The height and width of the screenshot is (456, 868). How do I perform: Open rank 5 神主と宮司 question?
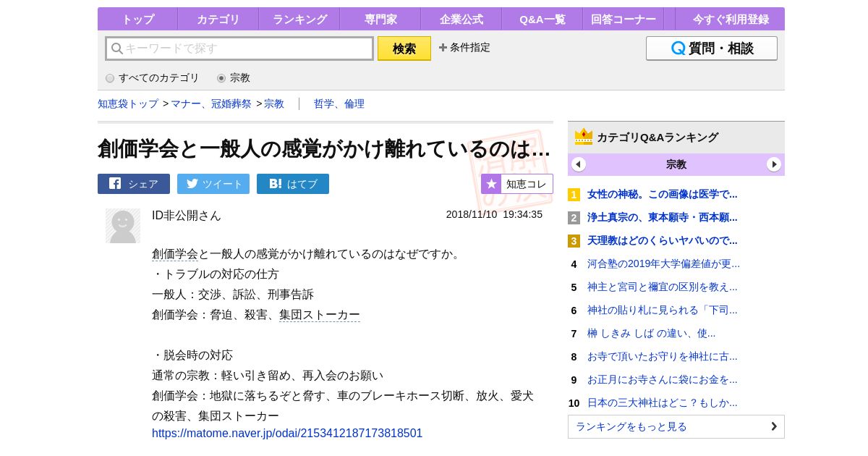[663, 287]
